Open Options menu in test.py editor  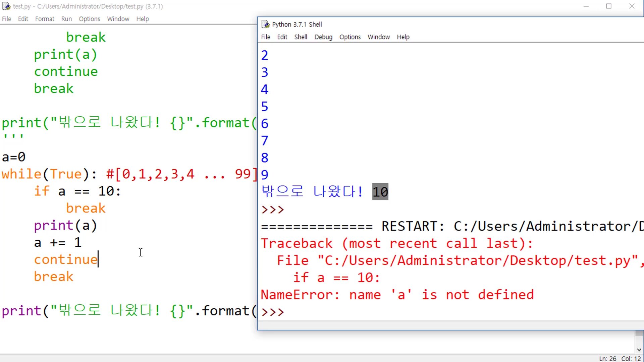[x=89, y=19]
